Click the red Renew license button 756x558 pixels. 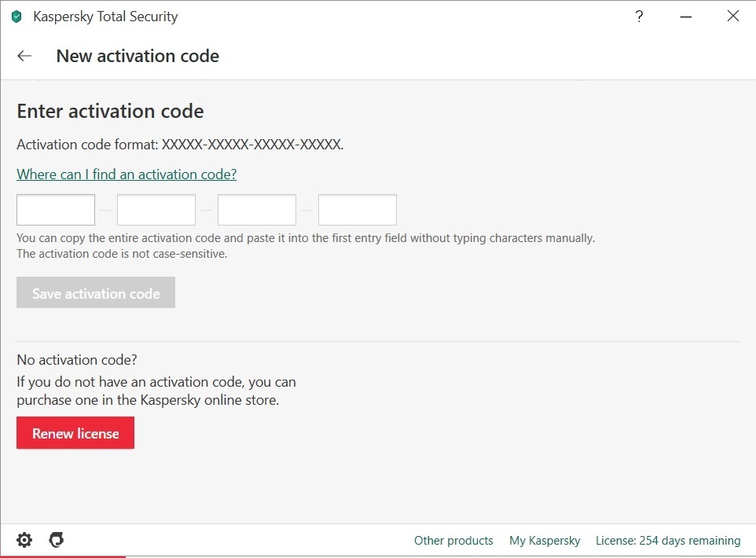[x=75, y=433]
